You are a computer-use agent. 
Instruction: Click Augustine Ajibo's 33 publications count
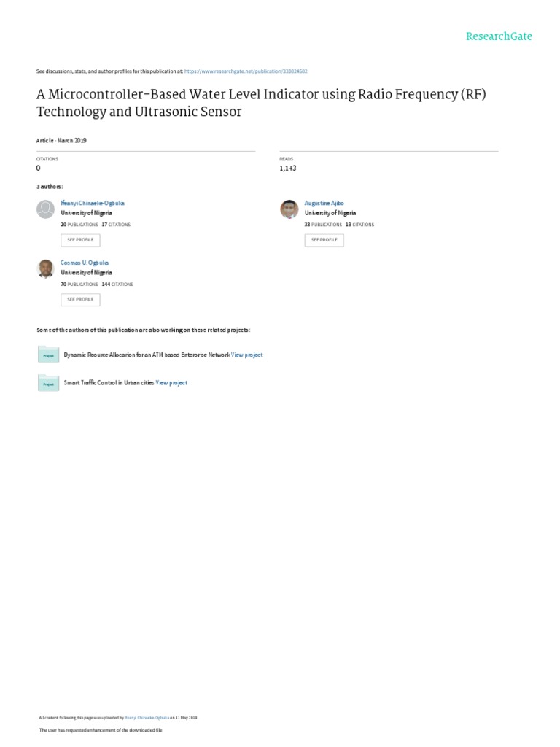(x=323, y=225)
